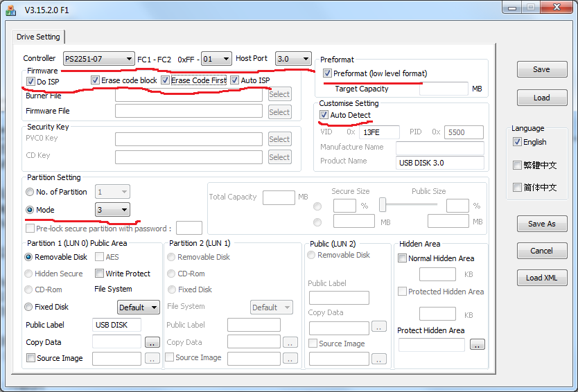Click the VID field showing 13FE
The image size is (578, 392).
pyautogui.click(x=379, y=132)
